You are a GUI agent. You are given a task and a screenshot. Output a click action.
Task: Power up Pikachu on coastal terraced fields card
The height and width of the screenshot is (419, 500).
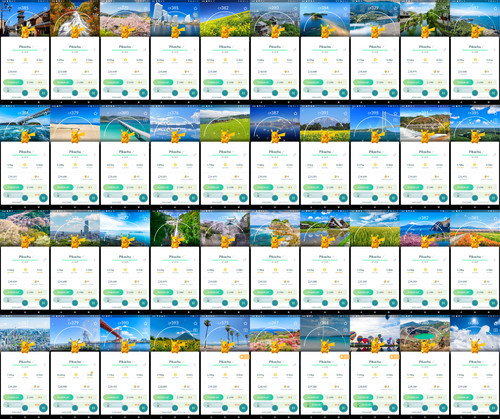463,82
